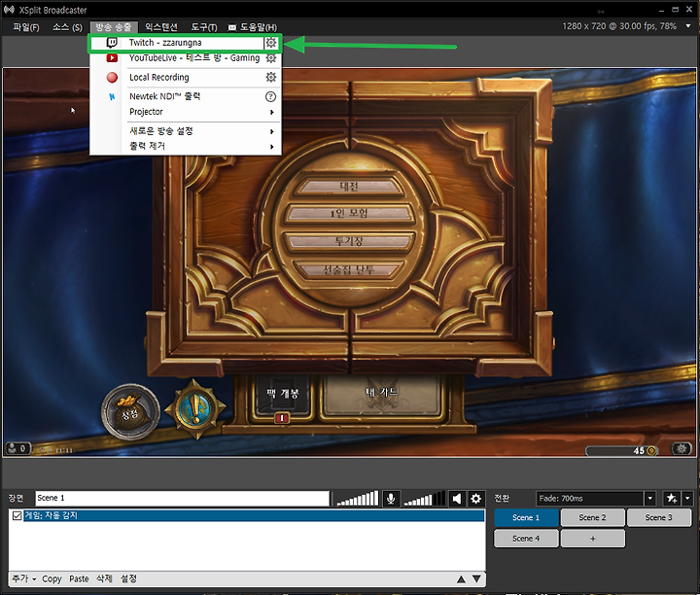Click 대전 play button in Hearthstone
Screen dimensions: 700x595
coord(349,186)
